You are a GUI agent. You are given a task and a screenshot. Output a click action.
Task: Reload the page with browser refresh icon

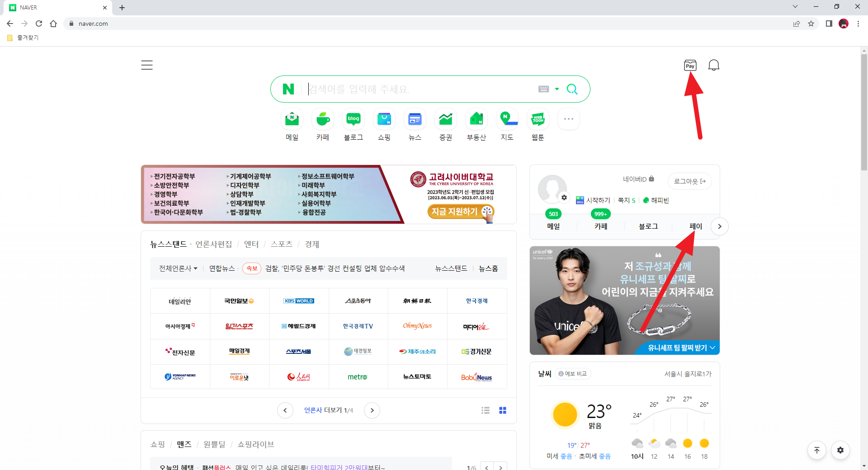tap(39, 23)
